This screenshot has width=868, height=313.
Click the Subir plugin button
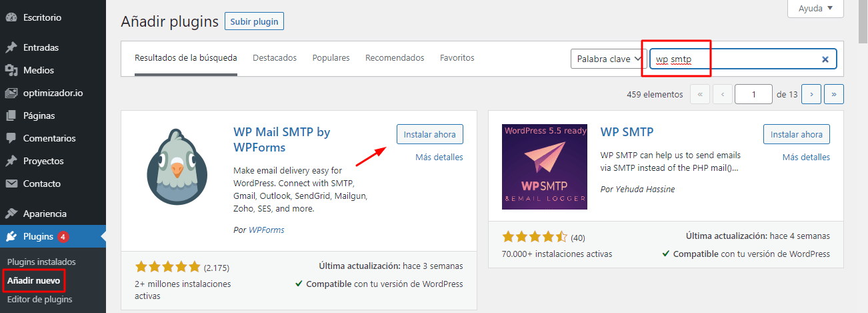click(x=255, y=21)
